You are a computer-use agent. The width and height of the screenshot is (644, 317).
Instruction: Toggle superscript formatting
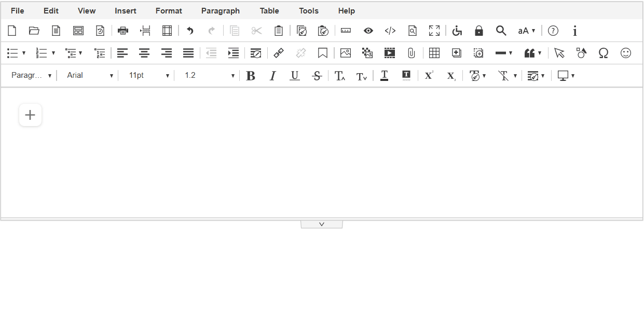click(x=429, y=76)
